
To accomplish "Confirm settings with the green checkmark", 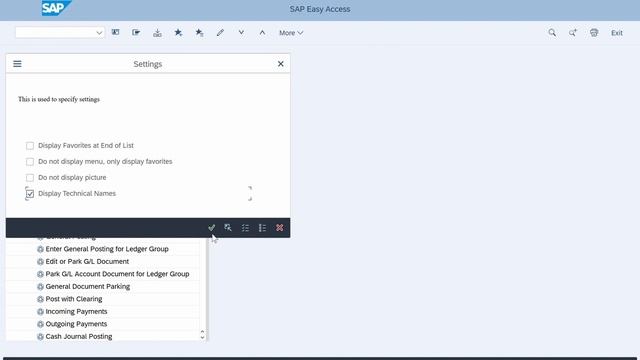I will coord(211,228).
